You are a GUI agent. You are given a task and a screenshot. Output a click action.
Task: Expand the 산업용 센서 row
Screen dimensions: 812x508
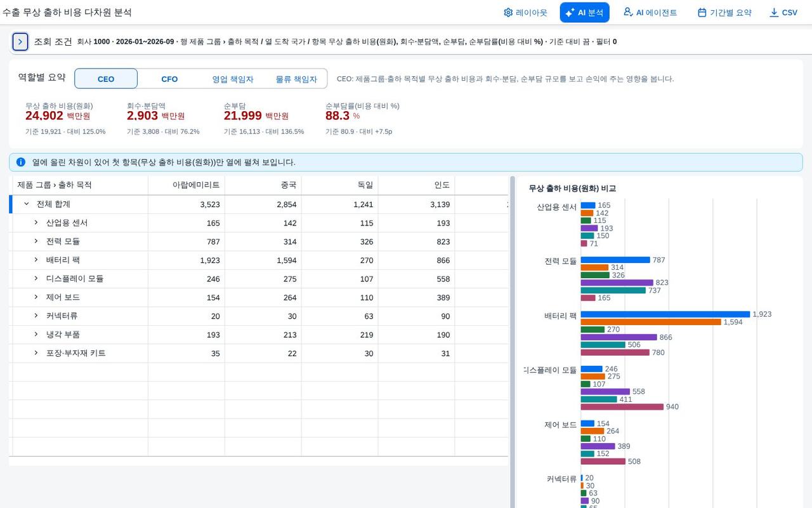(x=36, y=223)
